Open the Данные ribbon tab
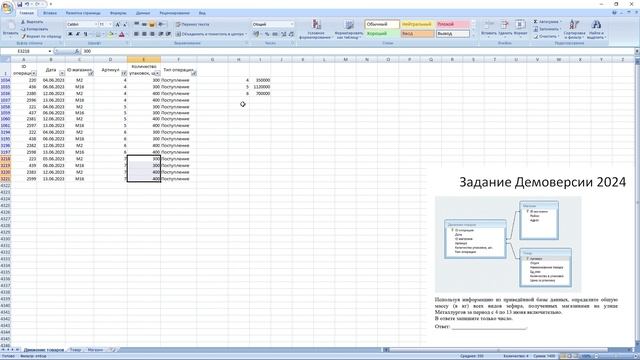Viewport: 640px width, 360px height. click(x=143, y=13)
